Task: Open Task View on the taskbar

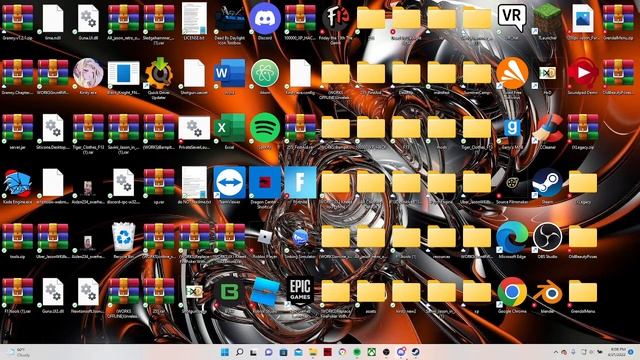Action: point(254,352)
